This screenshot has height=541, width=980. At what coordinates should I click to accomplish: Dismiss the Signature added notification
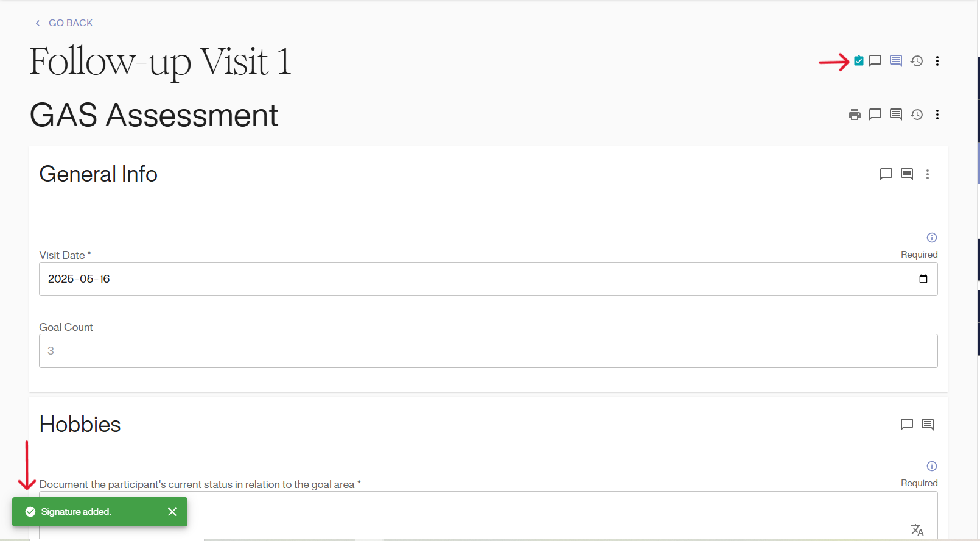(x=172, y=512)
